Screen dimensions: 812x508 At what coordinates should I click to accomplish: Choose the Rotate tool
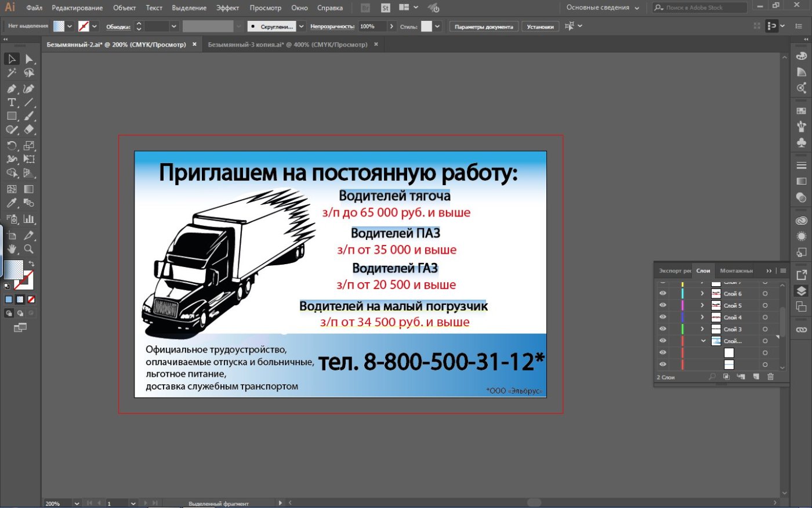coord(12,146)
